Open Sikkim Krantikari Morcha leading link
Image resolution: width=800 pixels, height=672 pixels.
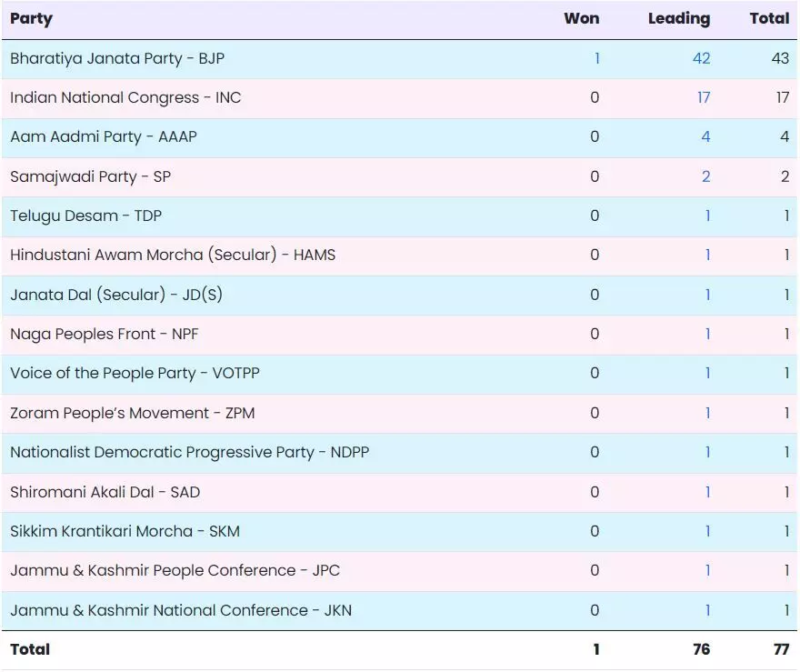(707, 531)
